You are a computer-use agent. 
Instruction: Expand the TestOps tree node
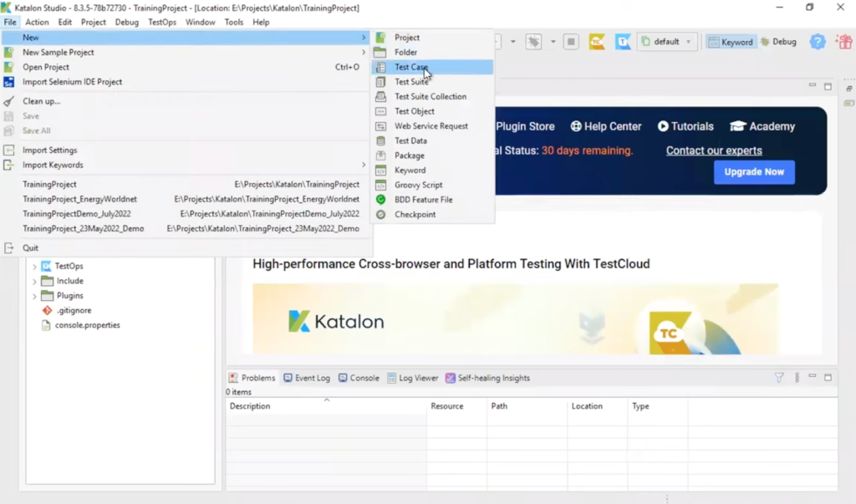(x=34, y=267)
